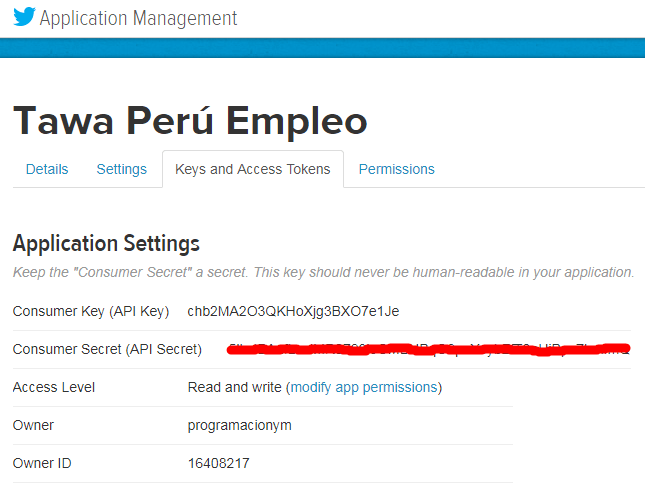Click the Access Level label
Screen dimensions: 645x489
pyautogui.click(x=54, y=387)
